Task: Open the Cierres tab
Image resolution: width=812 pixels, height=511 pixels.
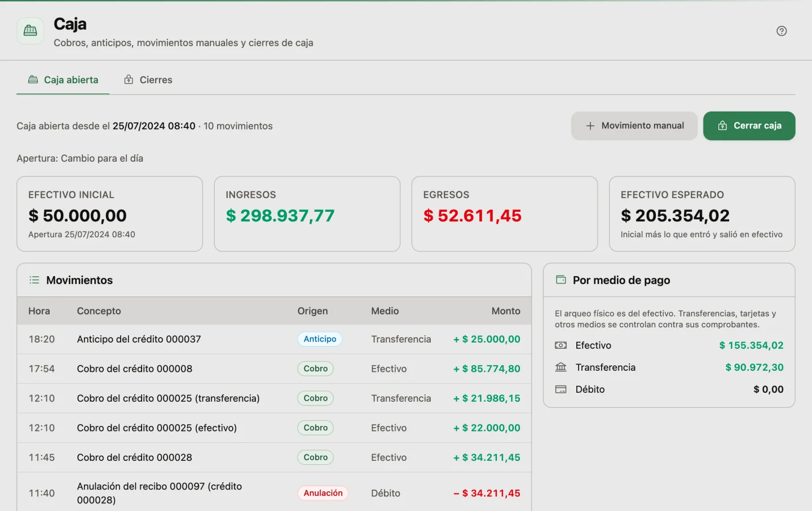Action: [148, 80]
